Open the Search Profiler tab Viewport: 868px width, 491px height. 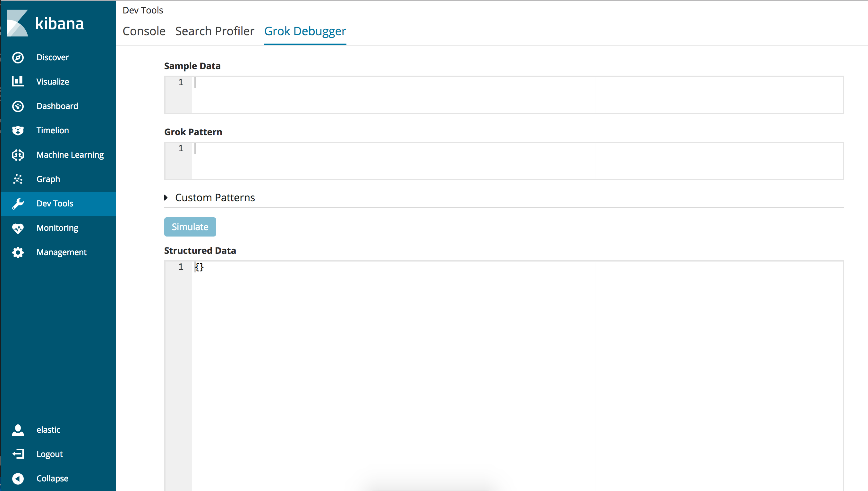215,31
